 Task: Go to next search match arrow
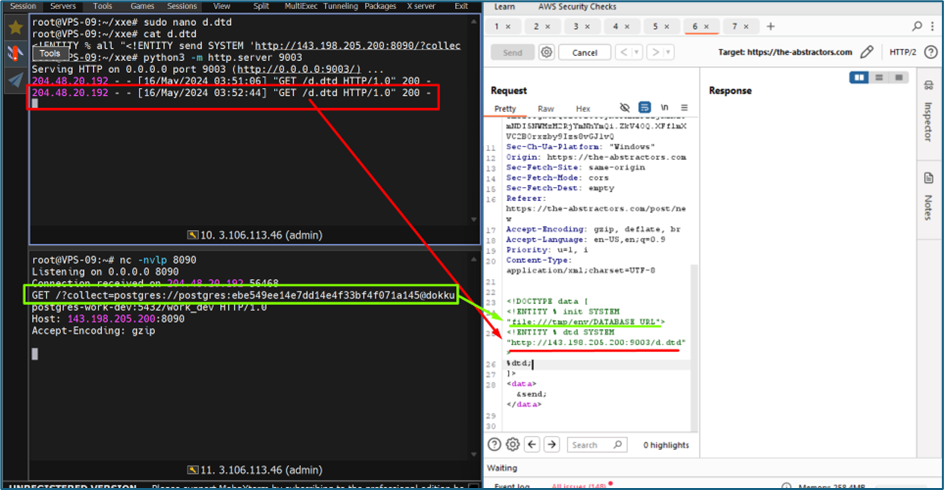pyautogui.click(x=551, y=445)
